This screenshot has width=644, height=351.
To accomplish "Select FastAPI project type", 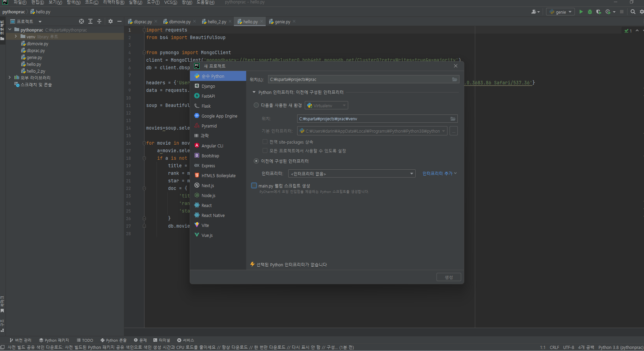I will pos(218,96).
